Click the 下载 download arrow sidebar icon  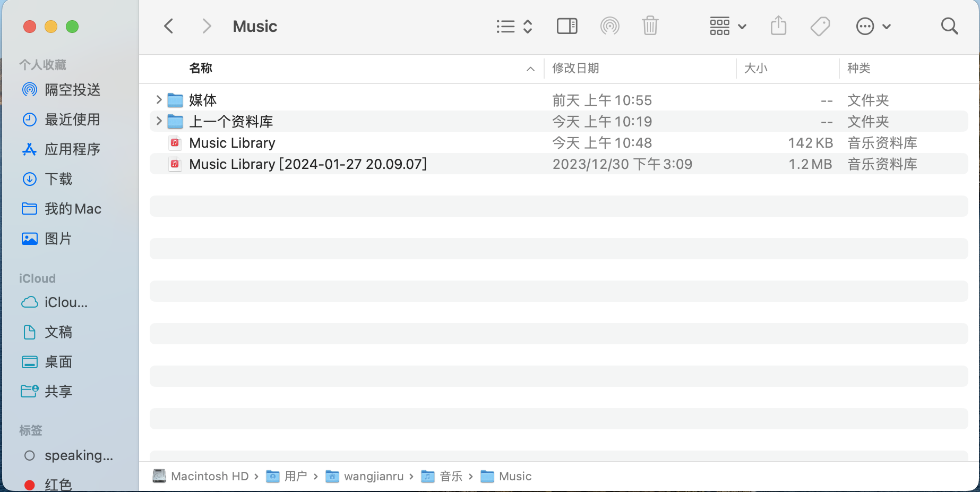[30, 179]
